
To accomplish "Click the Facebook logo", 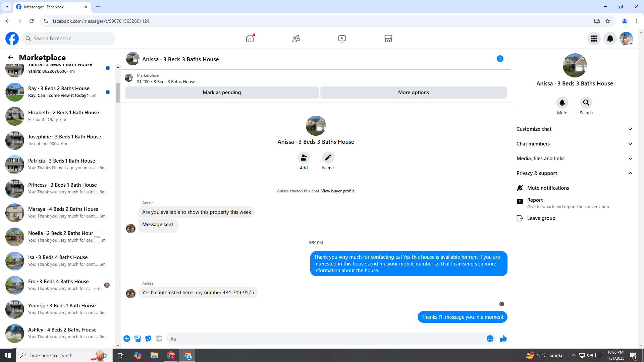I will coord(12,39).
